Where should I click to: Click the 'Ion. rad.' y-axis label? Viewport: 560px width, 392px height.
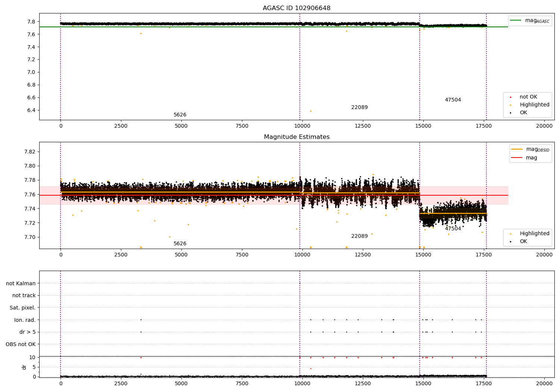[25, 320]
